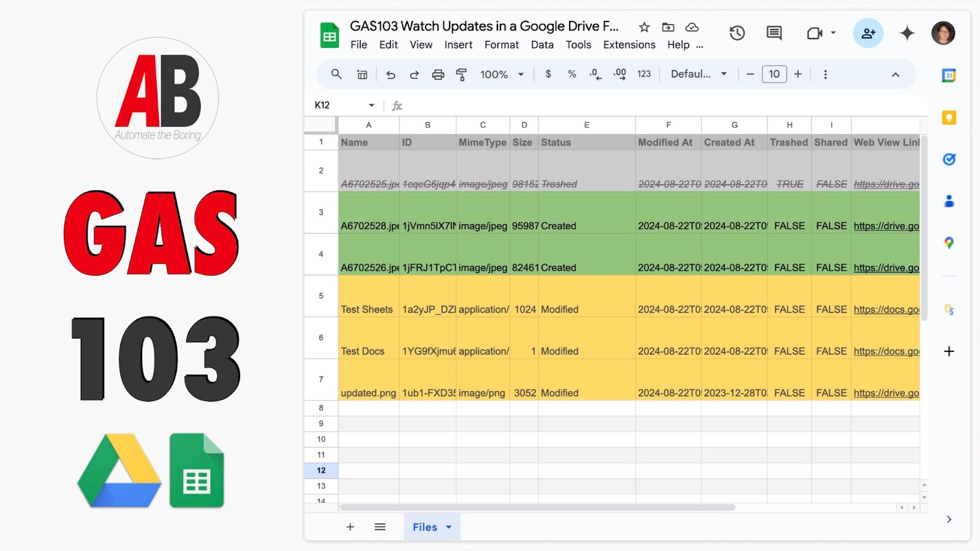Select the Status header cell

point(587,142)
